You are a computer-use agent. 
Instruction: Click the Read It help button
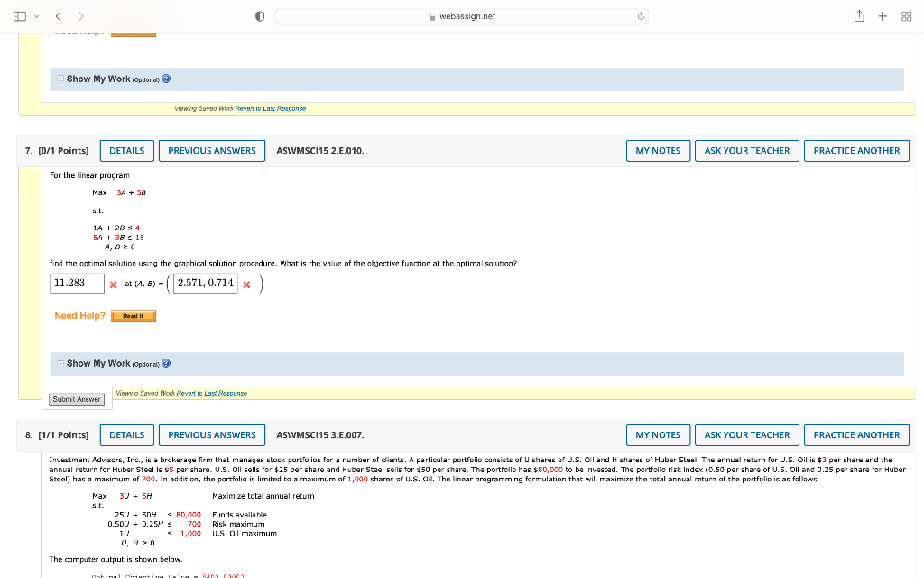tap(133, 315)
